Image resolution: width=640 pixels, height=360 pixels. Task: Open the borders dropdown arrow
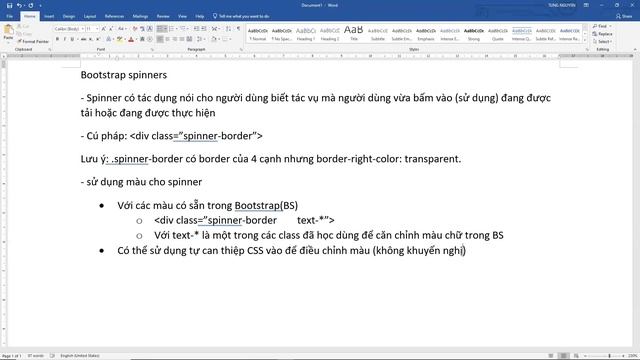coord(231,39)
